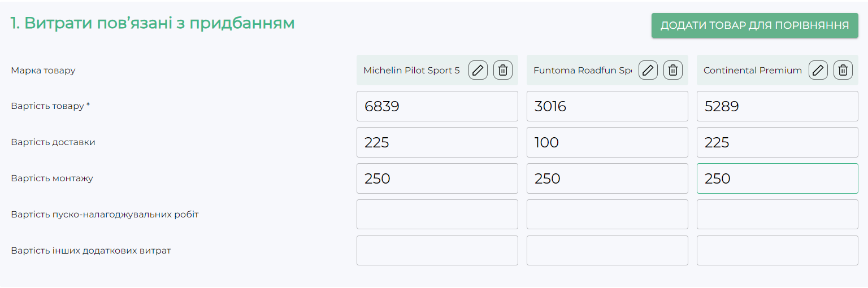This screenshot has width=868, height=288.
Task: Delete the Funtoma Roadfun product column
Action: pos(673,70)
